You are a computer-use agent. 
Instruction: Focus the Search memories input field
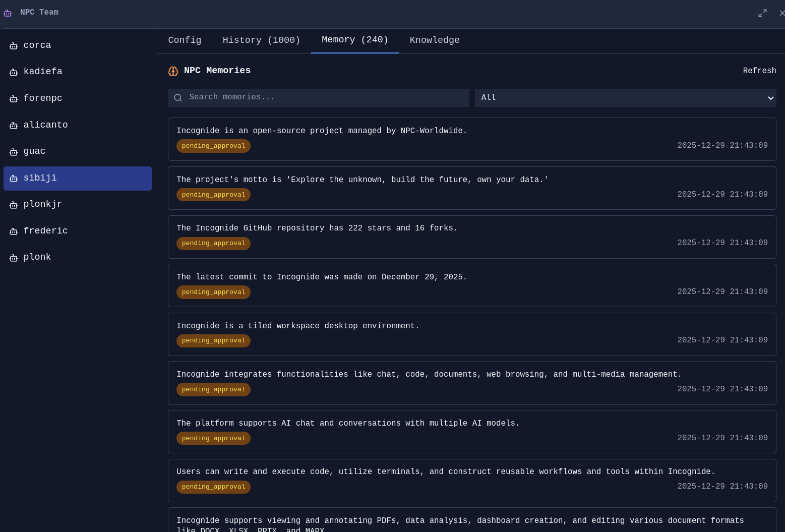pyautogui.click(x=319, y=98)
